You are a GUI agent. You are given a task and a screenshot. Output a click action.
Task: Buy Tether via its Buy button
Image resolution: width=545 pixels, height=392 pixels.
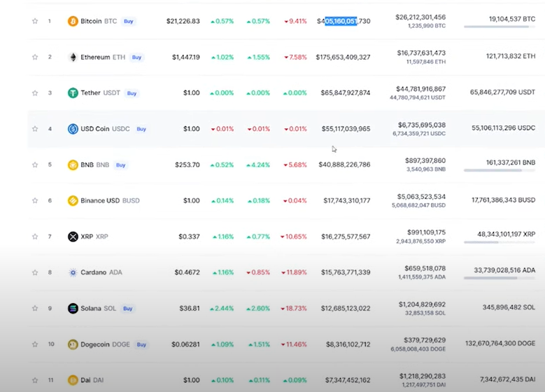(x=132, y=93)
